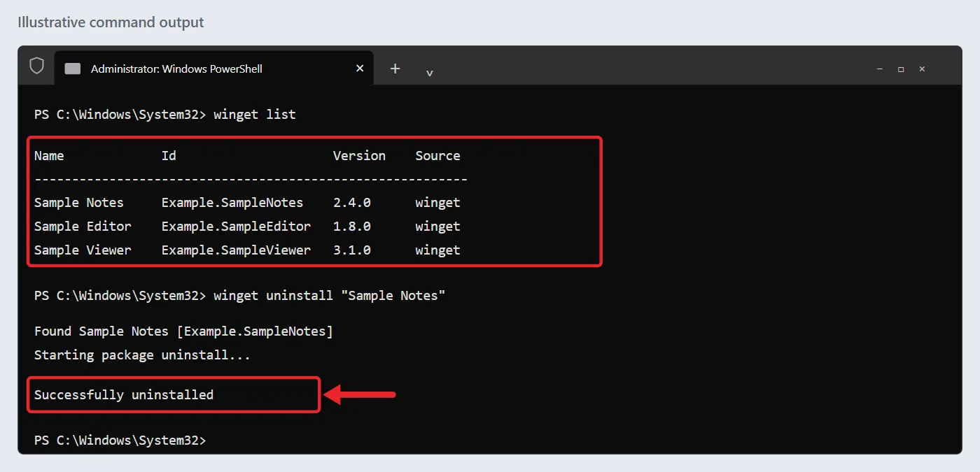980x472 pixels.
Task: Minimize the terminal window
Action: tap(880, 69)
